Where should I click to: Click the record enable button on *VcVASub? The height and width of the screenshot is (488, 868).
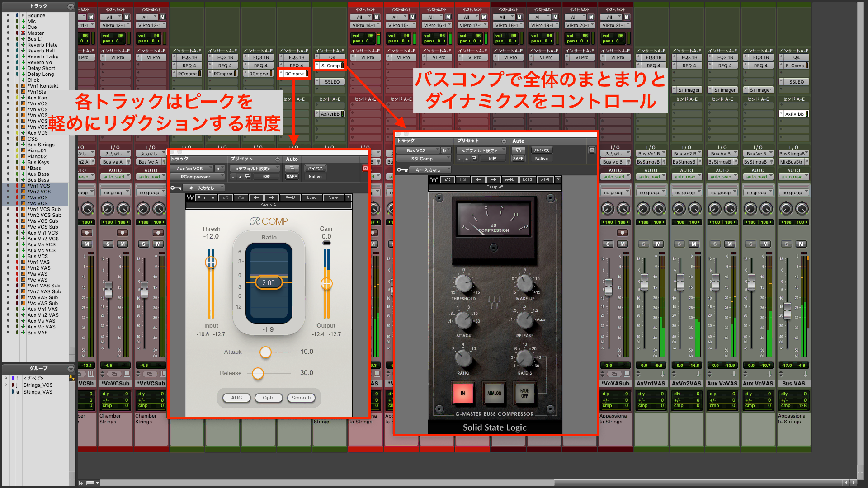[623, 233]
